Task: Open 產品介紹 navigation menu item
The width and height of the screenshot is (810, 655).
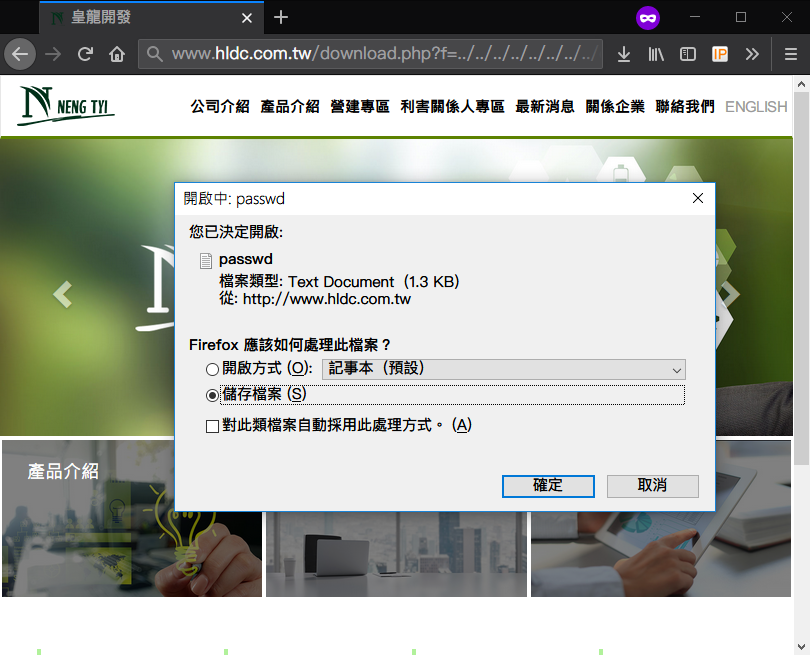Action: pyautogui.click(x=290, y=106)
